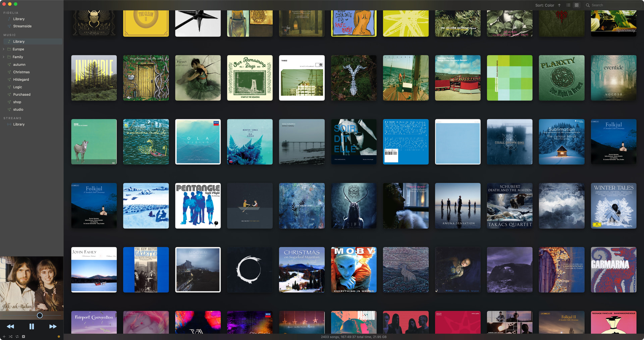
Task: Select Christmas on Sugarloaf Mountain album
Action: 302,270
